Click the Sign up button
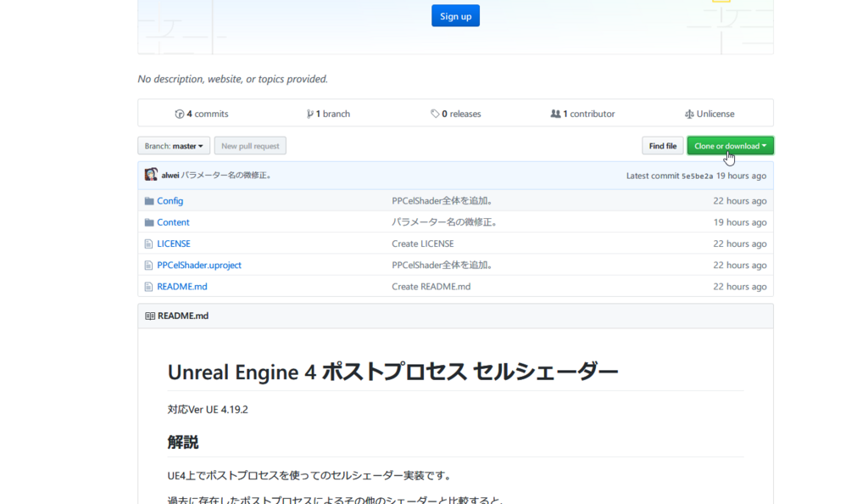Image resolution: width=868 pixels, height=504 pixels. coord(455,16)
